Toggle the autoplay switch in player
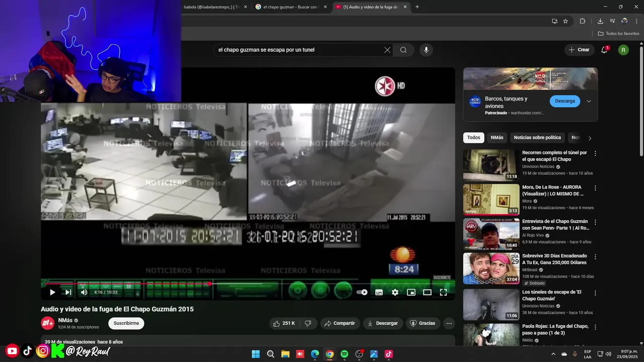644x362 pixels. 362,292
